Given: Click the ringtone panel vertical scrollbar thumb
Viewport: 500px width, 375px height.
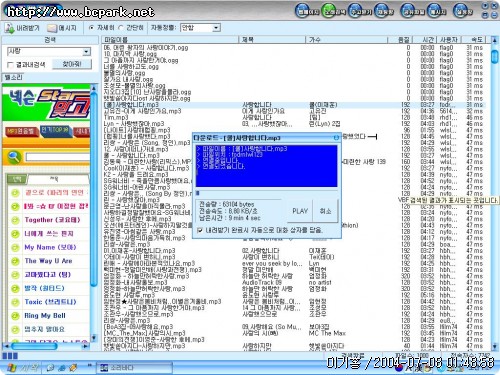Looking at the screenshot, I should [x=94, y=190].
